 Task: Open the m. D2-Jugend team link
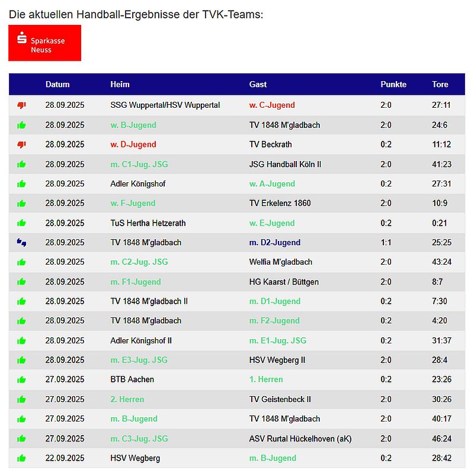coord(275,243)
